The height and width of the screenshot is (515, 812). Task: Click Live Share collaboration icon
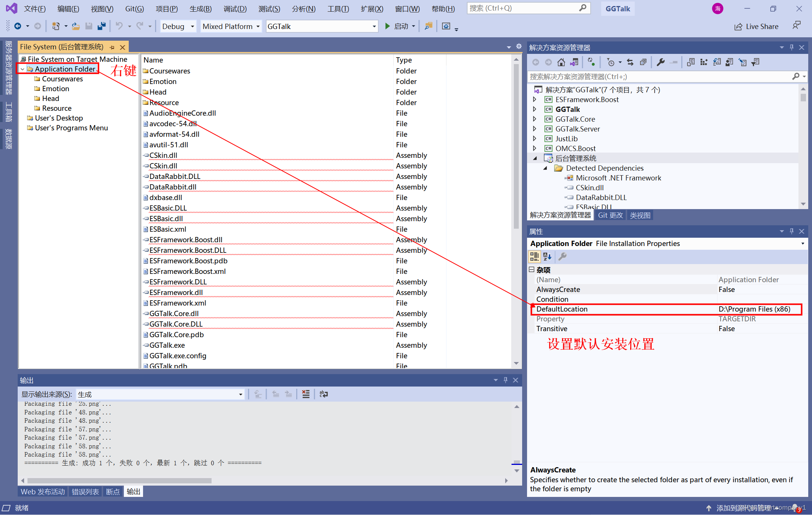pyautogui.click(x=739, y=26)
